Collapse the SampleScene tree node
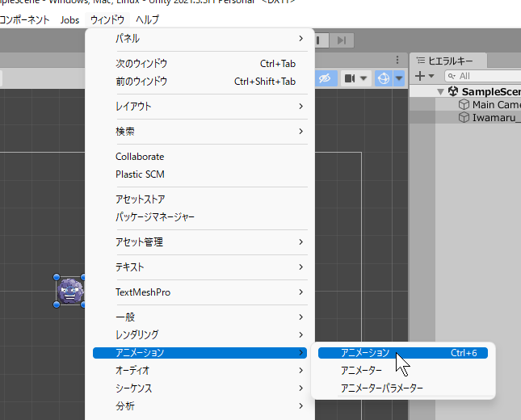This screenshot has width=521, height=420. tap(441, 92)
